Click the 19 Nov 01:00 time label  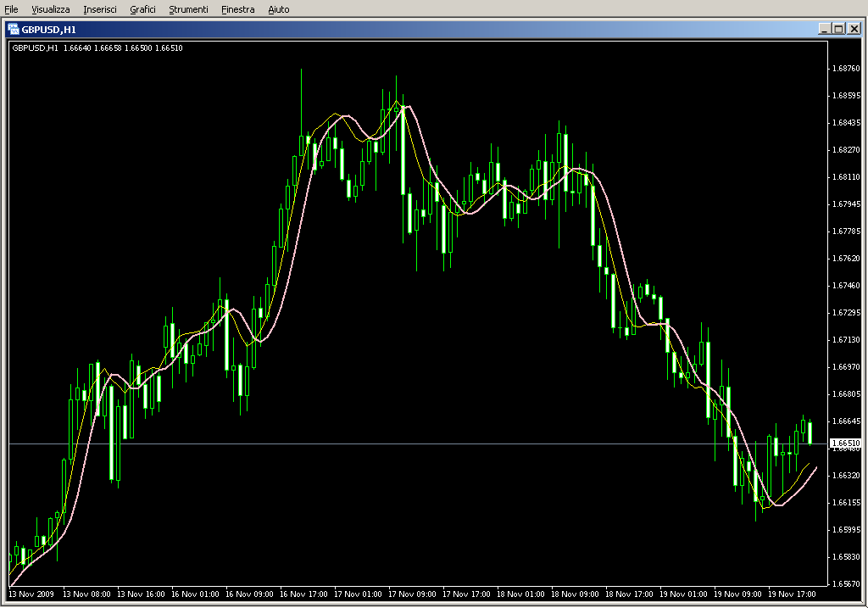click(683, 594)
